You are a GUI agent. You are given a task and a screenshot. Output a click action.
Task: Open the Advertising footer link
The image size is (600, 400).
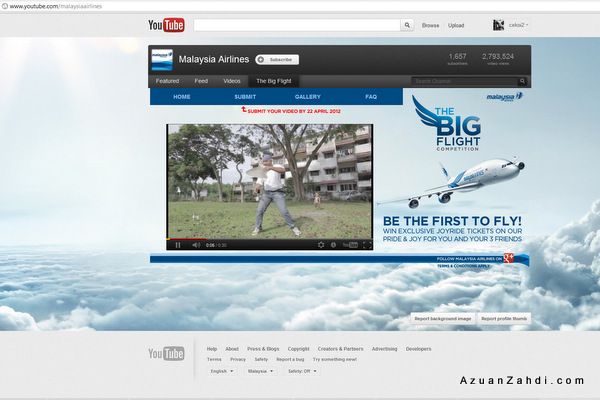click(x=385, y=349)
